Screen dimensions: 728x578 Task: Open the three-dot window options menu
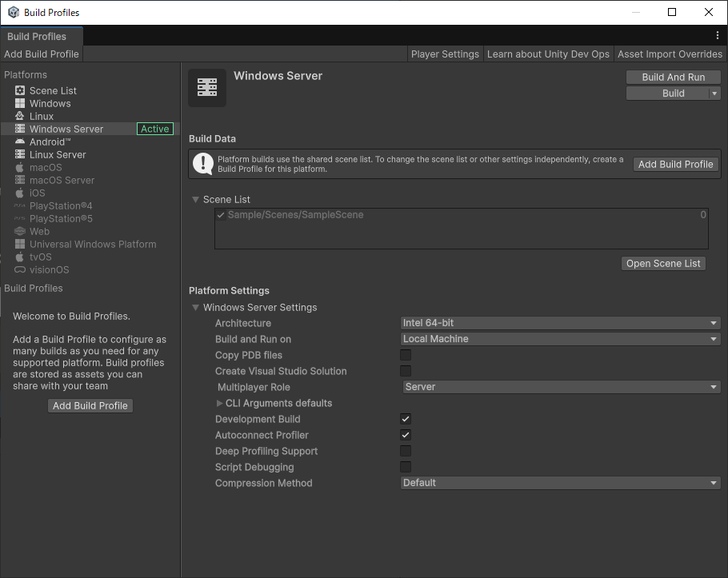click(x=718, y=35)
